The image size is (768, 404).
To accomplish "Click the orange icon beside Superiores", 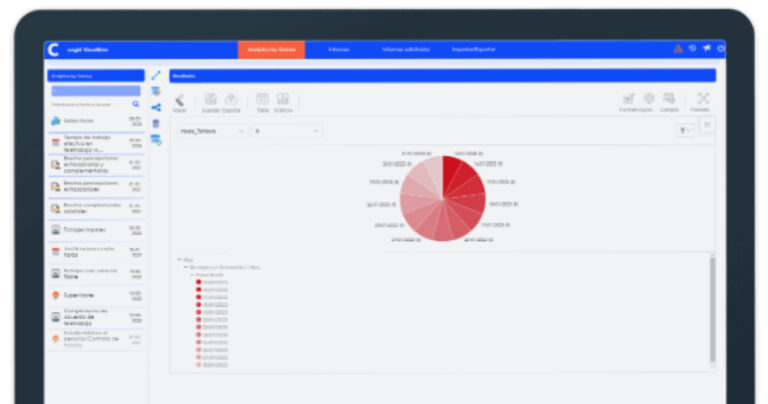I will (56, 295).
